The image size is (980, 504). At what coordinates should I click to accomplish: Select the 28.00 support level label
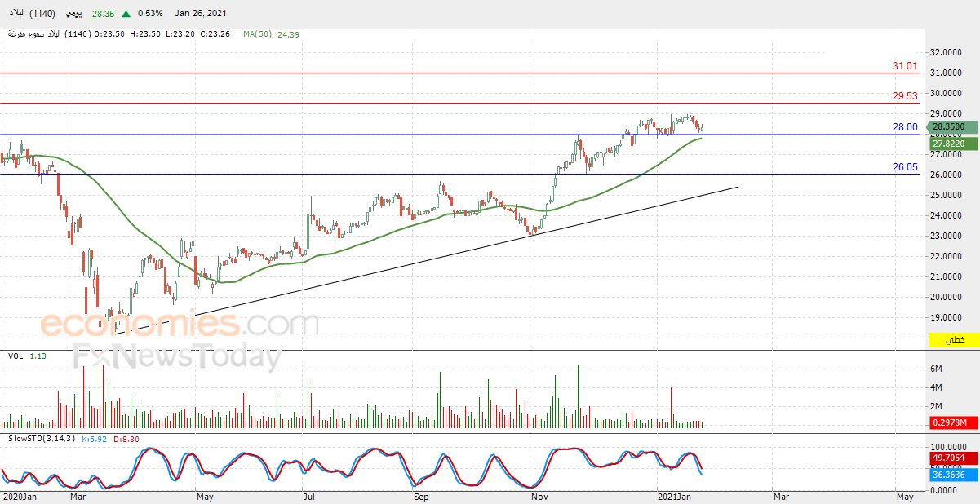click(x=904, y=127)
